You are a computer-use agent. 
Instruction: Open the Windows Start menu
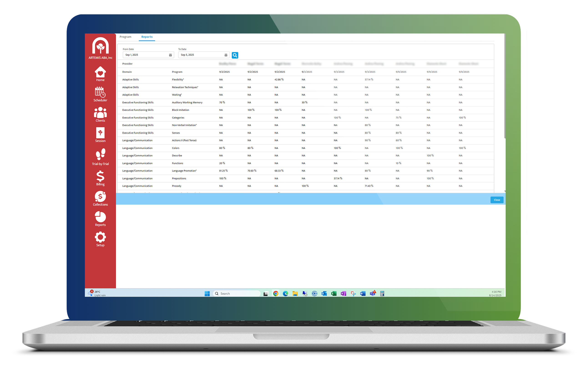point(207,294)
